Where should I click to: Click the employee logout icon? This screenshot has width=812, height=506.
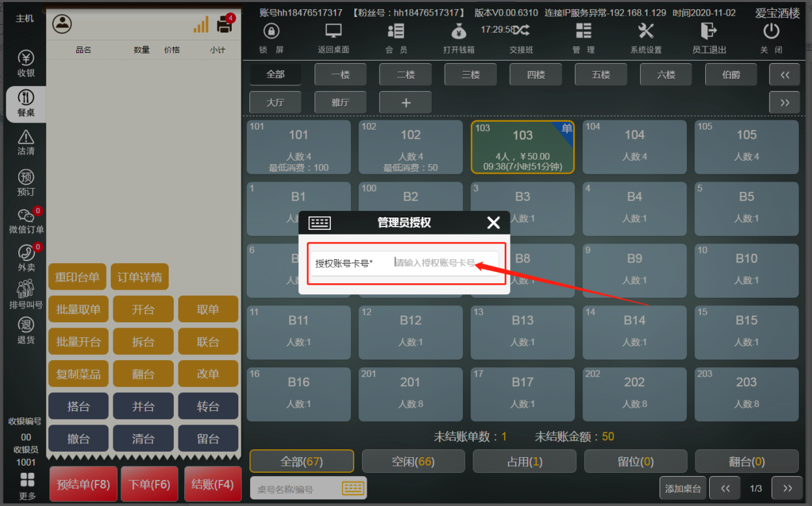708,31
